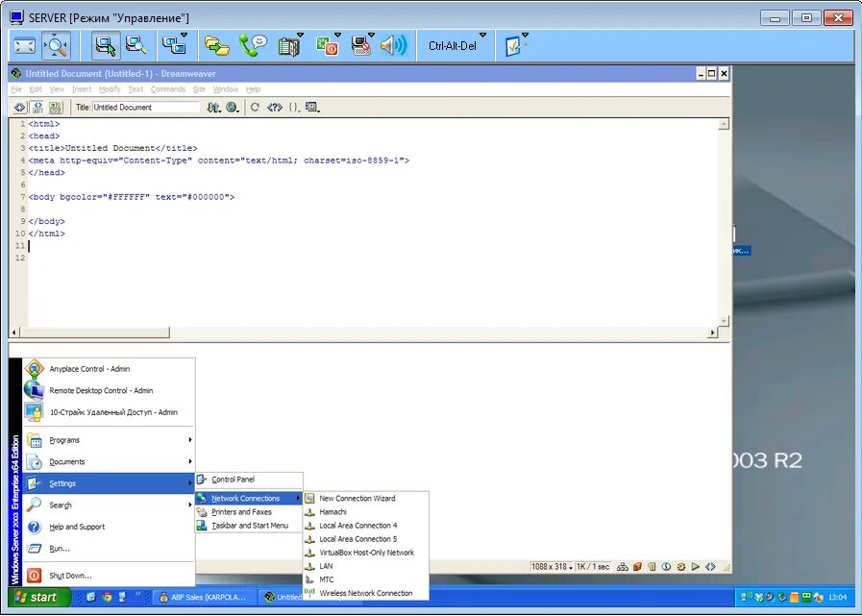Click the fit-to-window screen icon
The image size is (862, 616).
25,46
